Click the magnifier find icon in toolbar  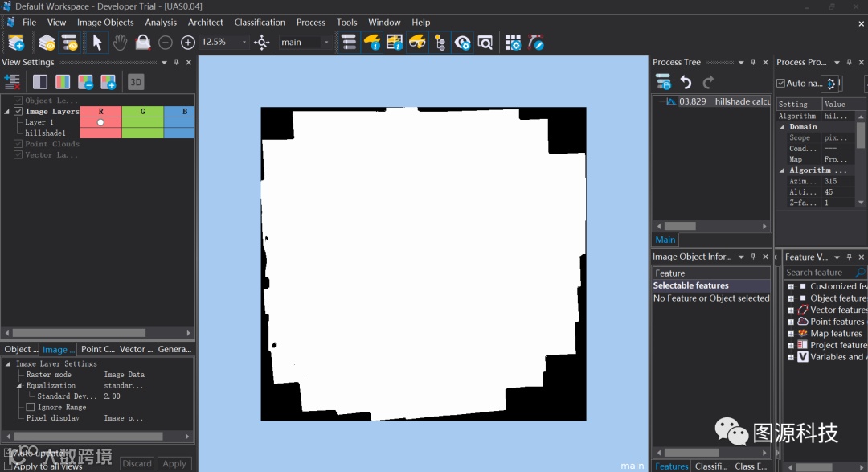(x=485, y=42)
